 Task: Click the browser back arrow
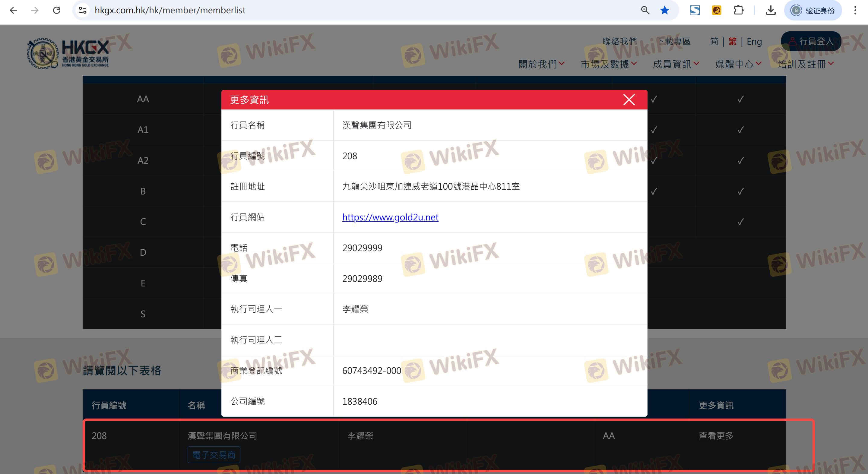[14, 10]
